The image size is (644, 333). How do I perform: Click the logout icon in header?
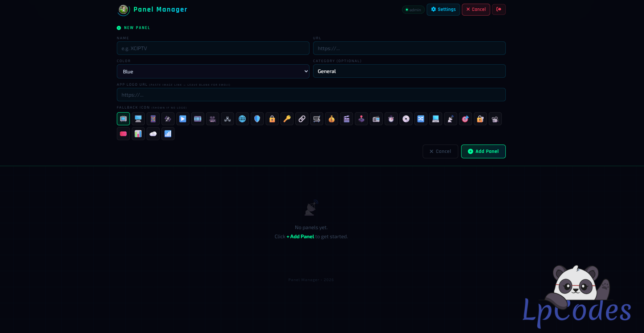[x=499, y=9]
